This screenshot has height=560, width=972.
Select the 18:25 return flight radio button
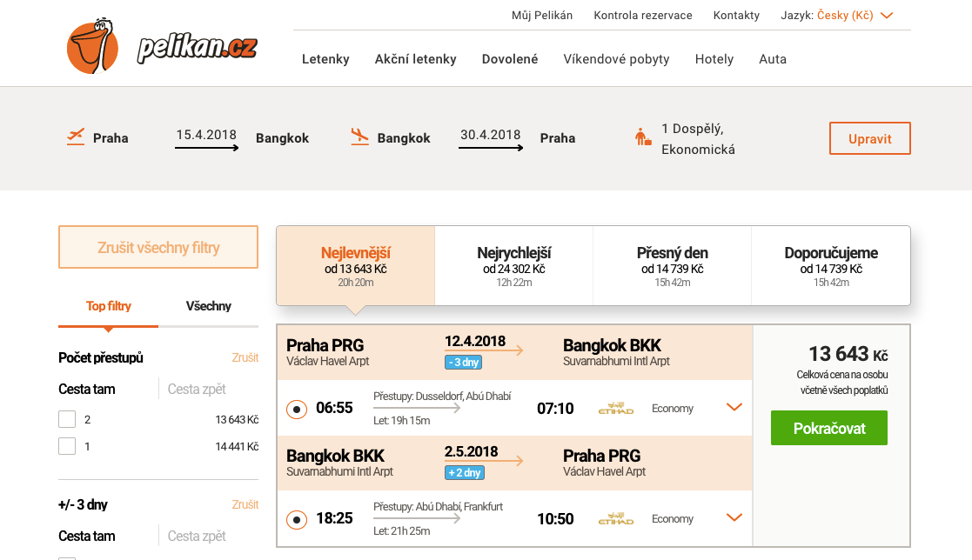click(x=297, y=519)
